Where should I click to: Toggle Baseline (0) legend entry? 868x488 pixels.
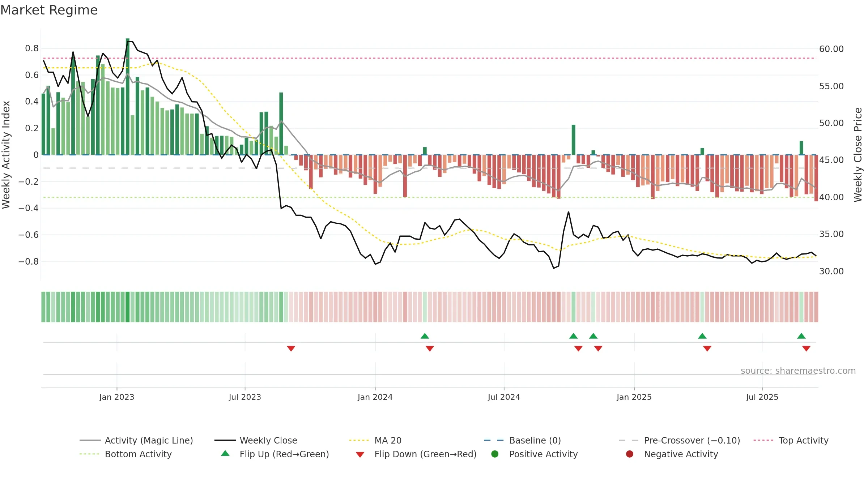pyautogui.click(x=522, y=440)
